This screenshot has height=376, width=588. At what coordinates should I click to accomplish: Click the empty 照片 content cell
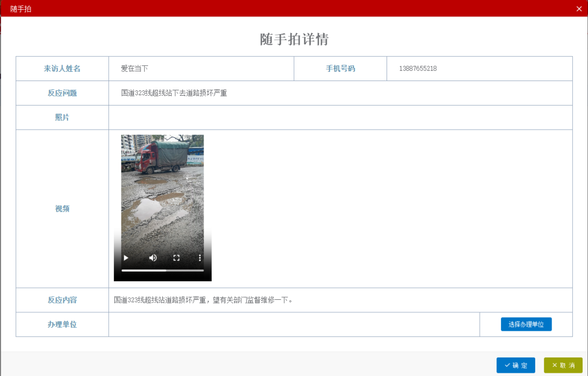click(340, 118)
